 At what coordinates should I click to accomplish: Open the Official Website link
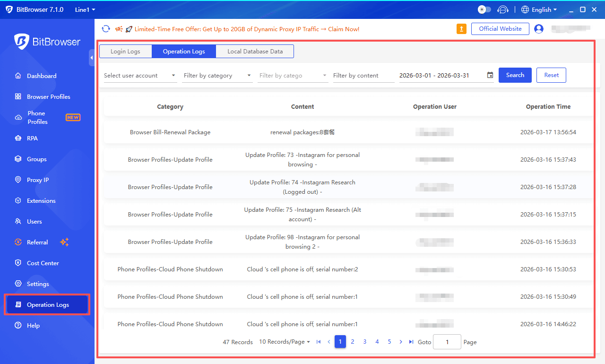coord(500,29)
